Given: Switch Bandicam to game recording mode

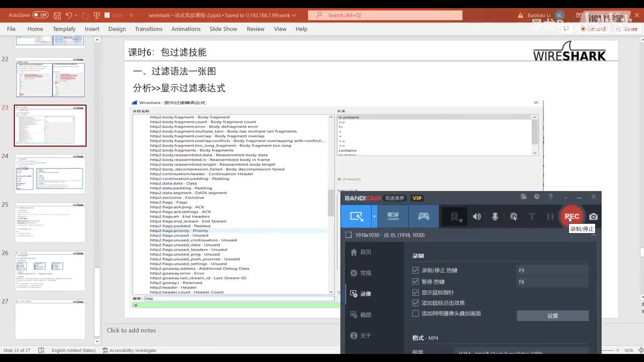Looking at the screenshot, I should (424, 217).
